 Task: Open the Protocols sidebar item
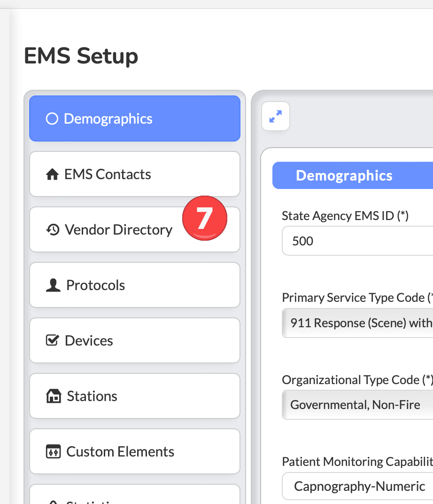click(x=135, y=285)
